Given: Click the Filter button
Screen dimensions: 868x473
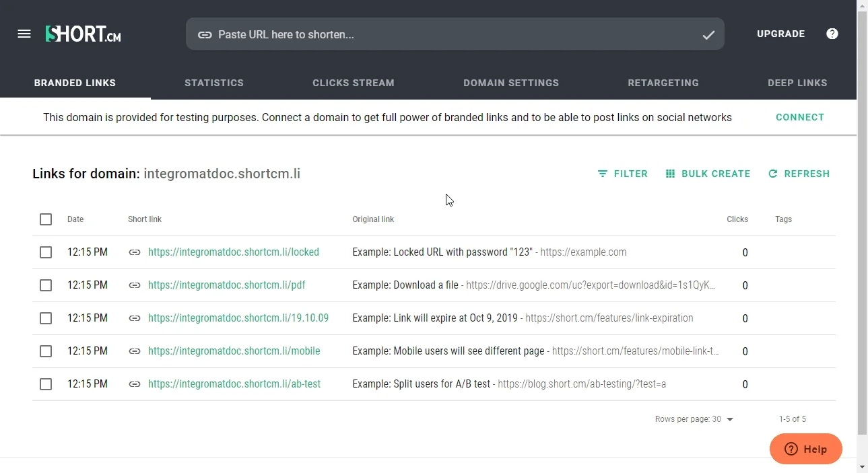Looking at the screenshot, I should (622, 174).
